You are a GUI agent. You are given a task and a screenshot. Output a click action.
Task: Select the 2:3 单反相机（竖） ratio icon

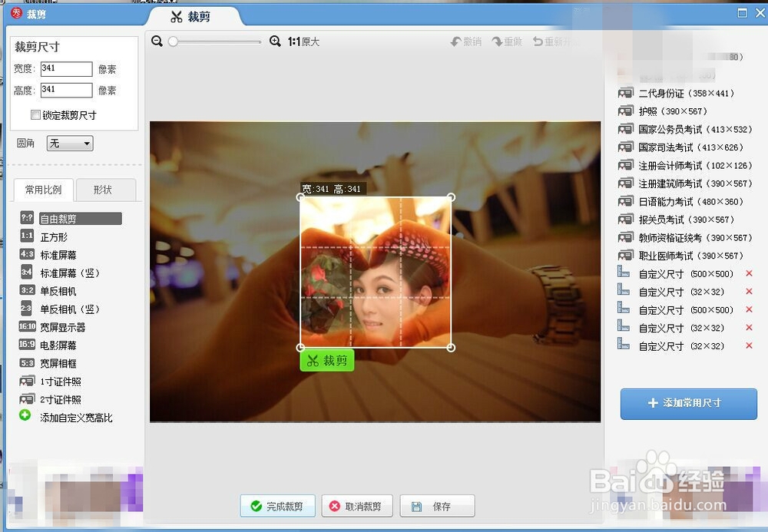[x=26, y=309]
